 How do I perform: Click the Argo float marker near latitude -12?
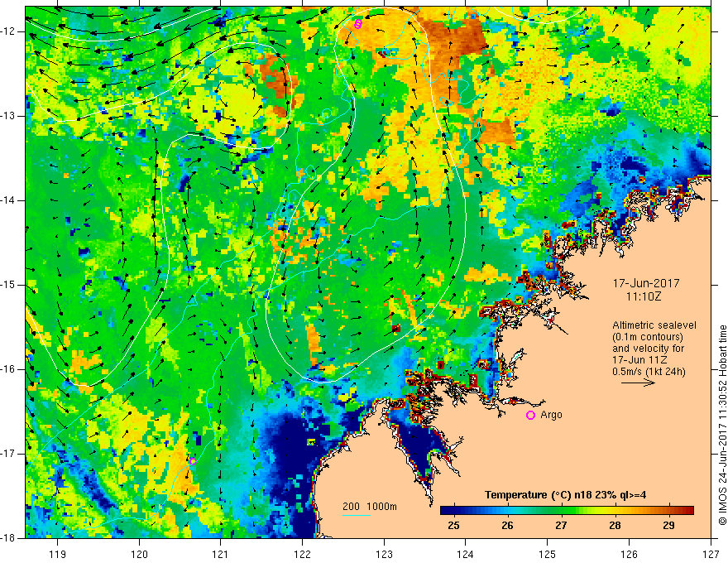click(357, 24)
